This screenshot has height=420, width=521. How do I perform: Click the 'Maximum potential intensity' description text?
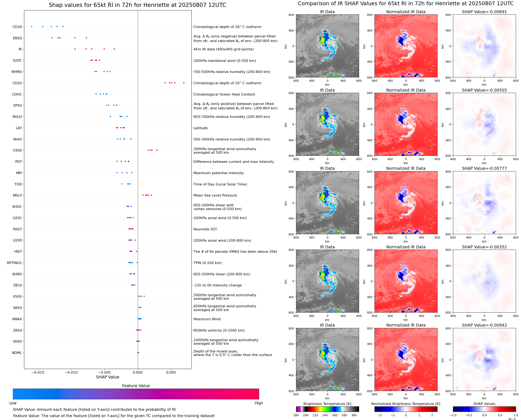218,173
